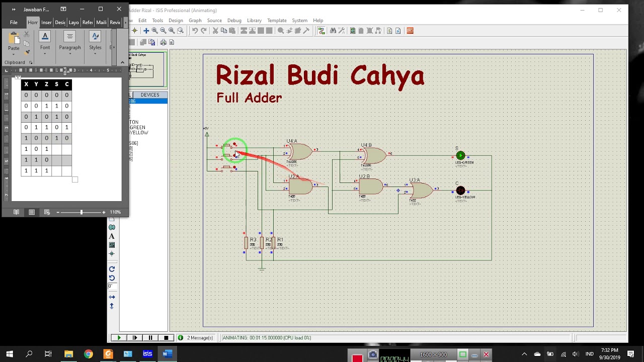Switch Word to Web Layout view
The height and width of the screenshot is (362, 644).
pos(47,212)
